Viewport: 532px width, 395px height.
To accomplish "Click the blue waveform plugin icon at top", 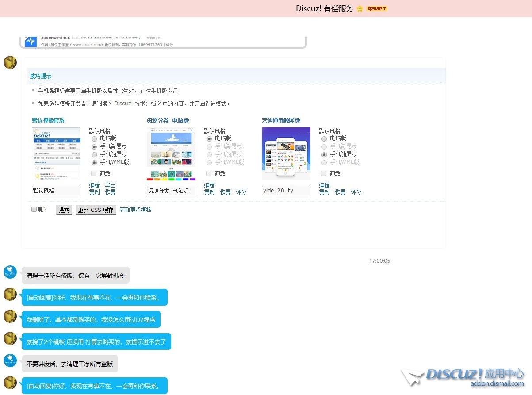I will coord(31,41).
